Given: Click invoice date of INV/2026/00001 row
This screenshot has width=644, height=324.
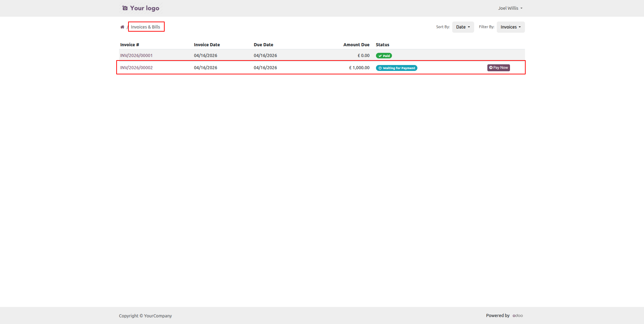Looking at the screenshot, I should (x=205, y=56).
